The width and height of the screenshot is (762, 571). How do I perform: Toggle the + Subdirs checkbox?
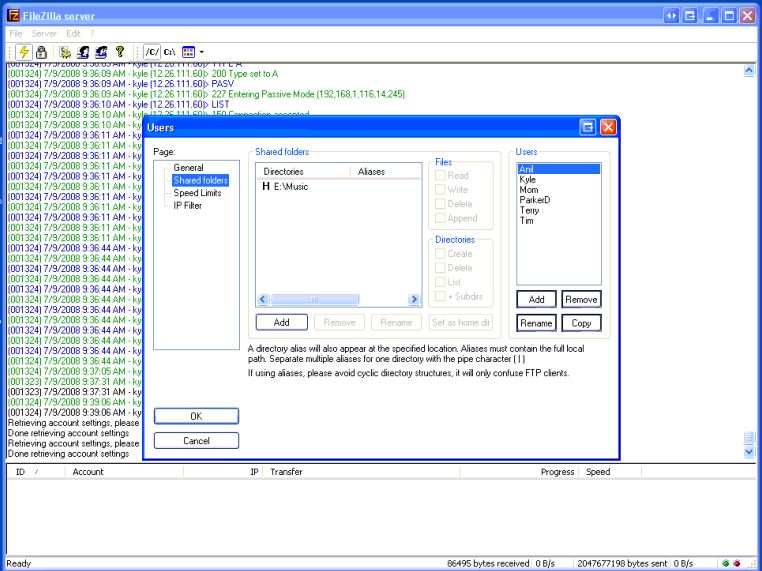point(440,296)
